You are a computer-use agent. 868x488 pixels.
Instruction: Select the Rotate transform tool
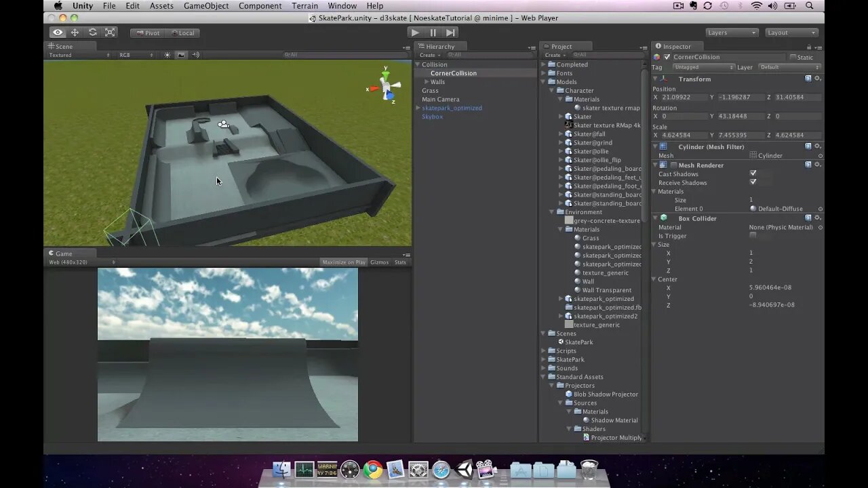coord(92,33)
